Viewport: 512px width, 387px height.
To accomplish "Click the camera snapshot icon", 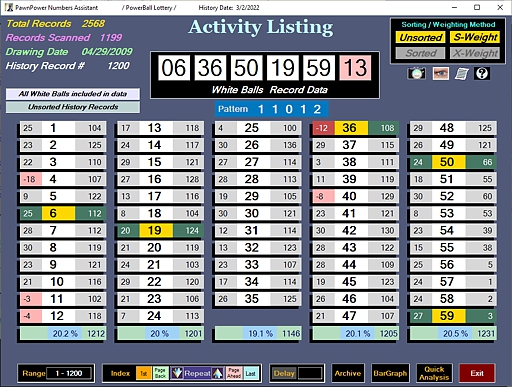I will pyautogui.click(x=416, y=73).
